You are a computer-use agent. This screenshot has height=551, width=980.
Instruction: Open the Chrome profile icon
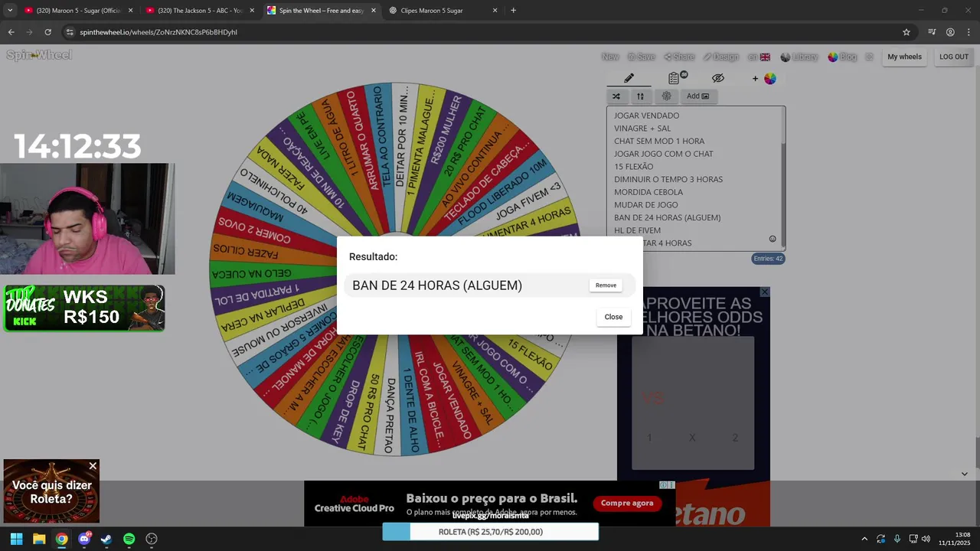(x=950, y=32)
